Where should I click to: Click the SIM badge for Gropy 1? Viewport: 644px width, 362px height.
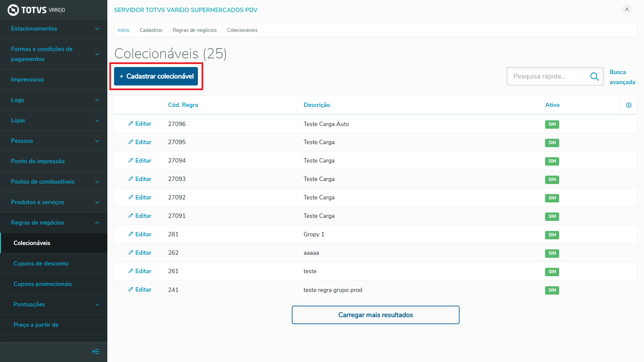(x=552, y=235)
